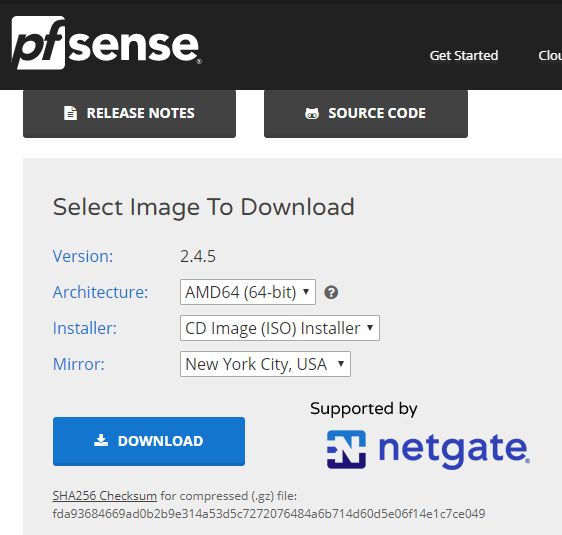Click the GitHub cat icon on Source Code
Viewport: 562px width, 535px height.
[312, 113]
